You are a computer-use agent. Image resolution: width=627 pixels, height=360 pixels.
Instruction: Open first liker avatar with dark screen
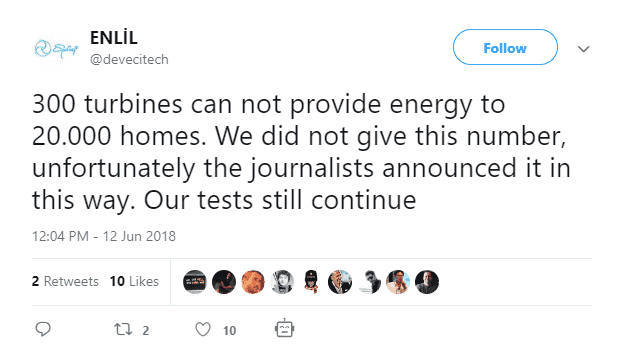pos(195,282)
